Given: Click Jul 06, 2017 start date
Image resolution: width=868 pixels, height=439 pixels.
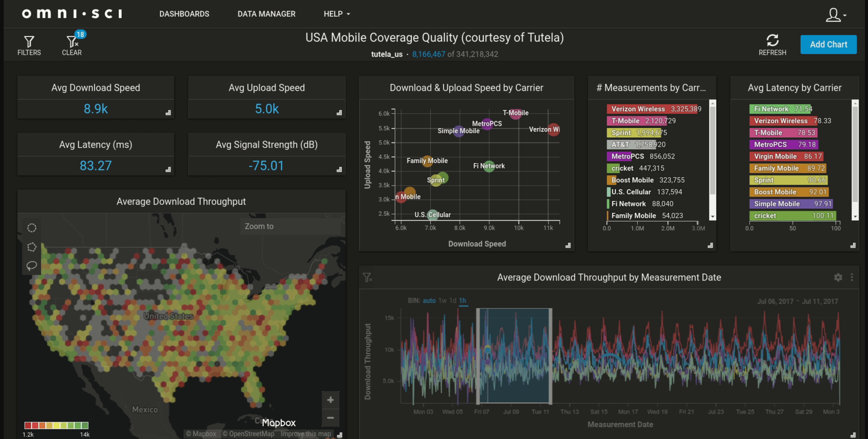Looking at the screenshot, I should tap(775, 301).
